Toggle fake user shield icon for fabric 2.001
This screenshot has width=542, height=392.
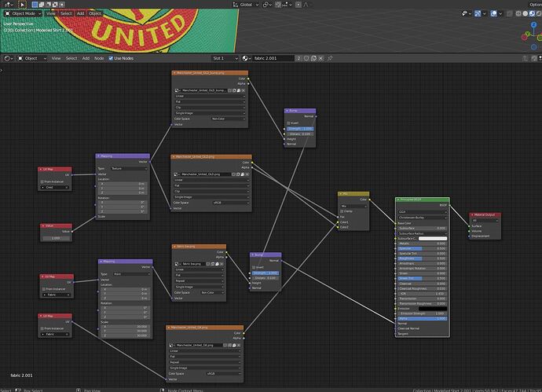click(306, 58)
